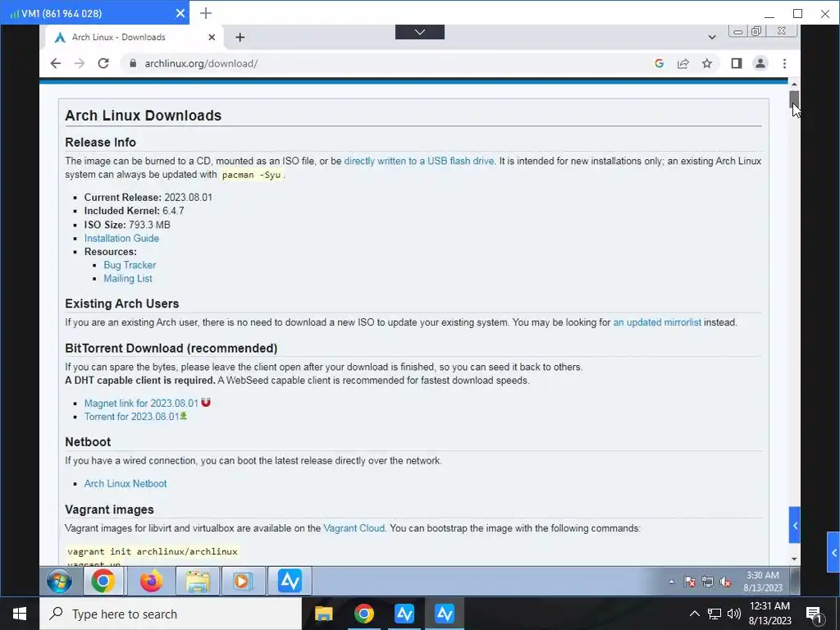Screen dimensions: 840x630
Task: Switch to the Arch Linux - Downloads browser tab
Action: tap(134, 37)
